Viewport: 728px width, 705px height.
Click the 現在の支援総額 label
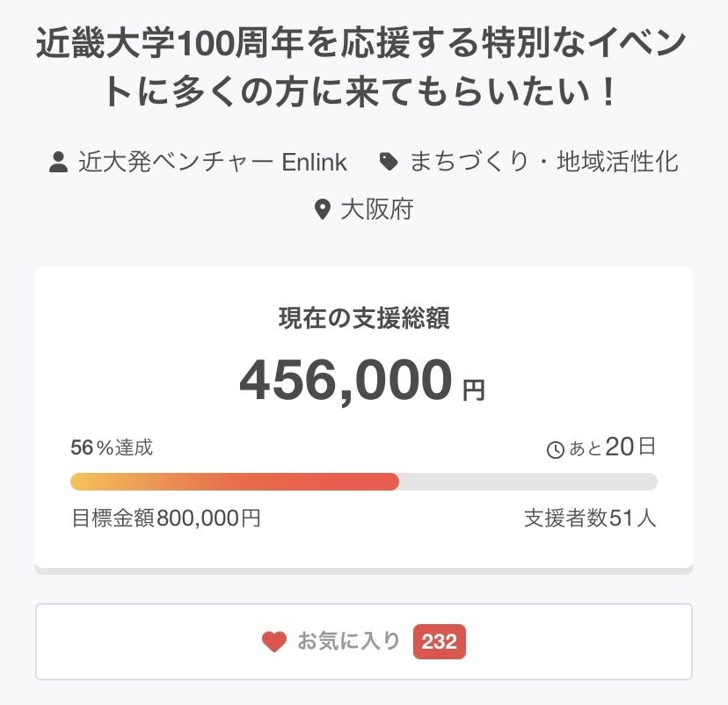coord(363,319)
